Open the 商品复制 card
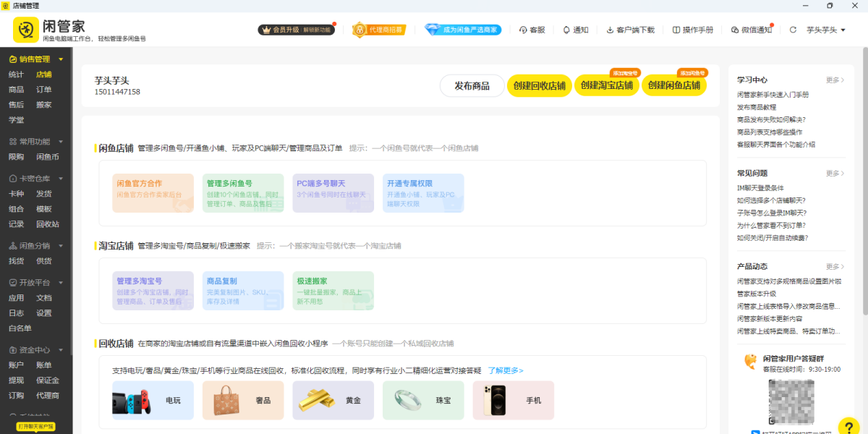 [243, 291]
